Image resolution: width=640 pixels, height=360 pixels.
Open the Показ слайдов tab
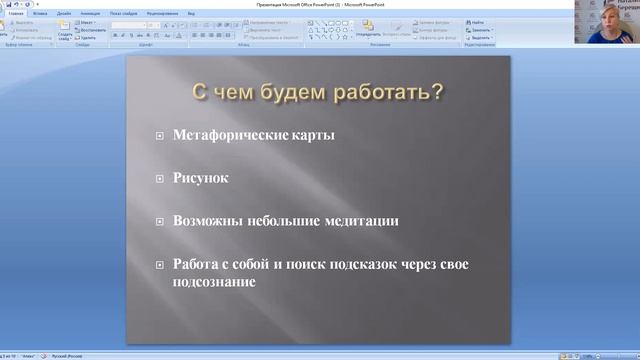[124, 13]
